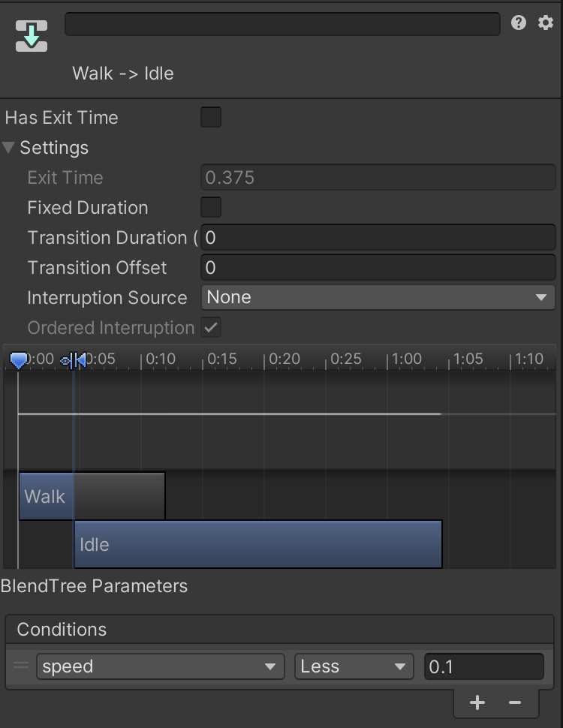Click the condition threshold value field
Image resolution: width=563 pixels, height=728 pixels.
tap(483, 666)
